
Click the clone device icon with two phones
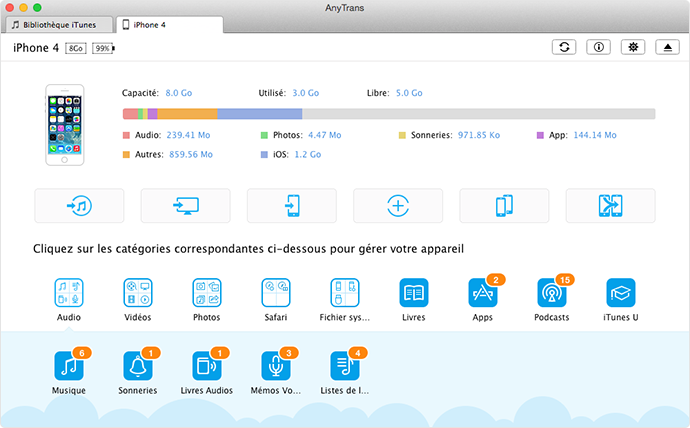coord(504,206)
